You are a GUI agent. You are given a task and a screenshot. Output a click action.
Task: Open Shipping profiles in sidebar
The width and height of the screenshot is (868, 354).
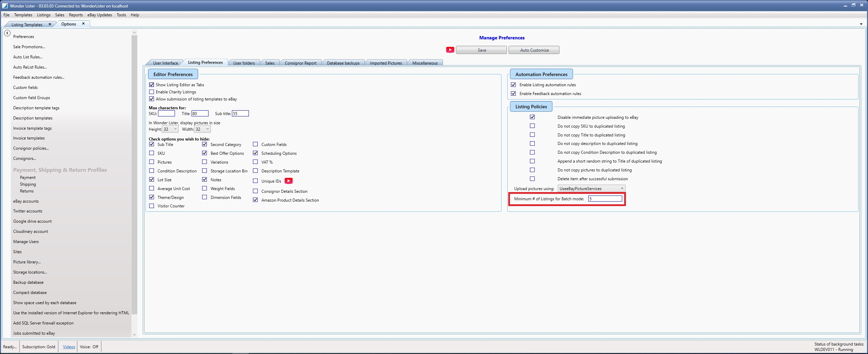coord(28,184)
